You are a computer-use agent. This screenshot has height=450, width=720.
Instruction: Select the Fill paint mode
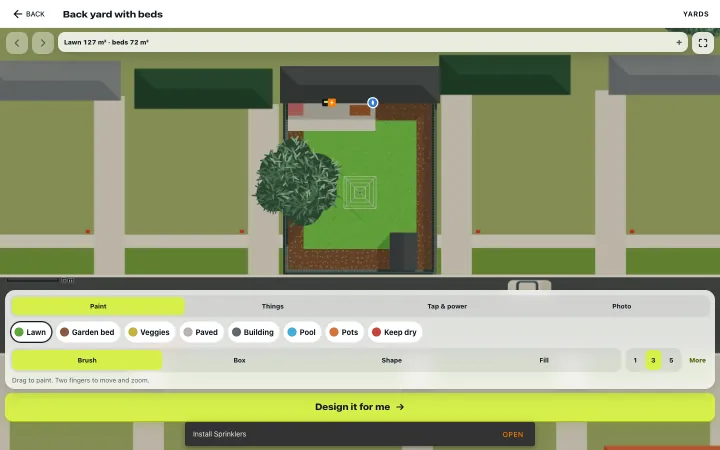(x=544, y=360)
